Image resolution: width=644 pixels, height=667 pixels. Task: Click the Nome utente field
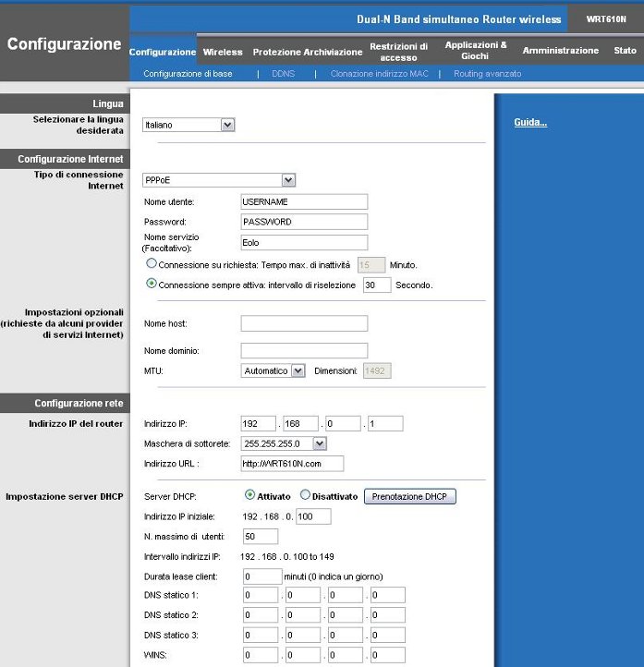pos(304,201)
